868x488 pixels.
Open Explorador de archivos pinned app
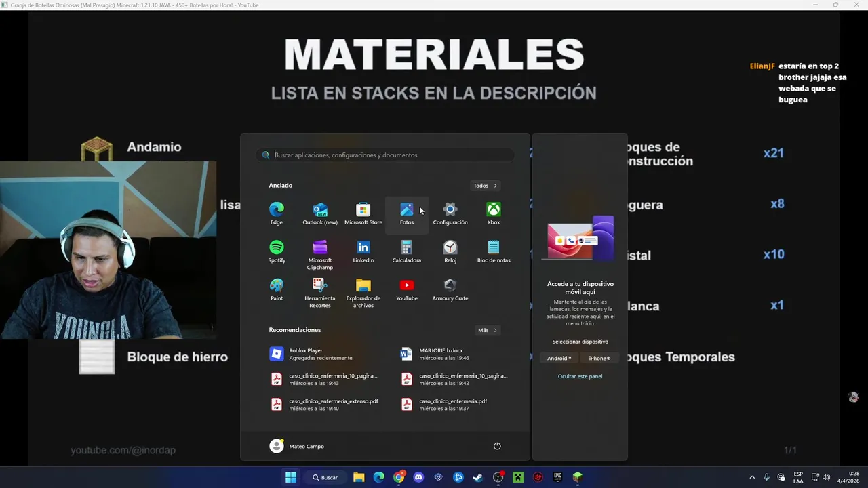coord(363,293)
